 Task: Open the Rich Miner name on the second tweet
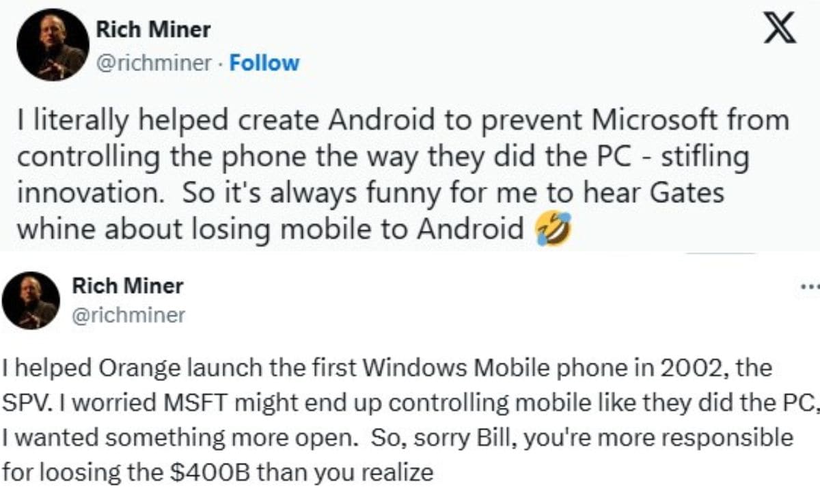(128, 285)
